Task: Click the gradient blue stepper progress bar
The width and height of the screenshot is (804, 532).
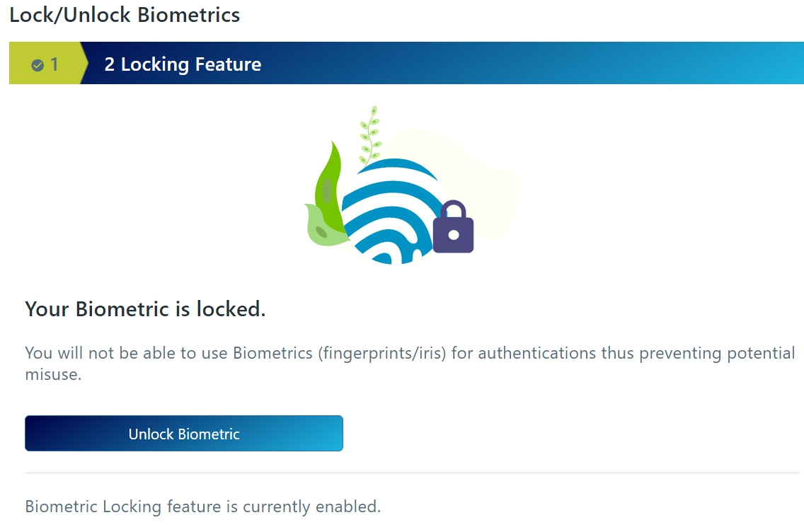Action: [425, 64]
